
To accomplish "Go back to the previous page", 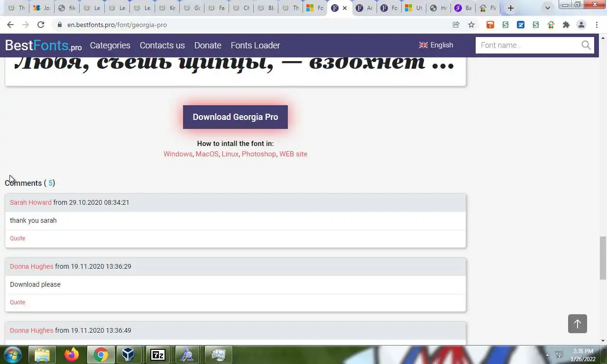I will 10,25.
